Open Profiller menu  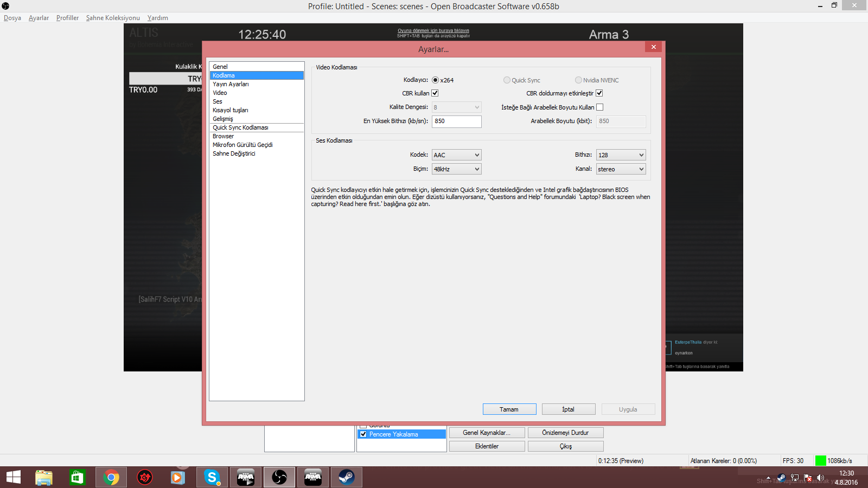[x=67, y=18]
